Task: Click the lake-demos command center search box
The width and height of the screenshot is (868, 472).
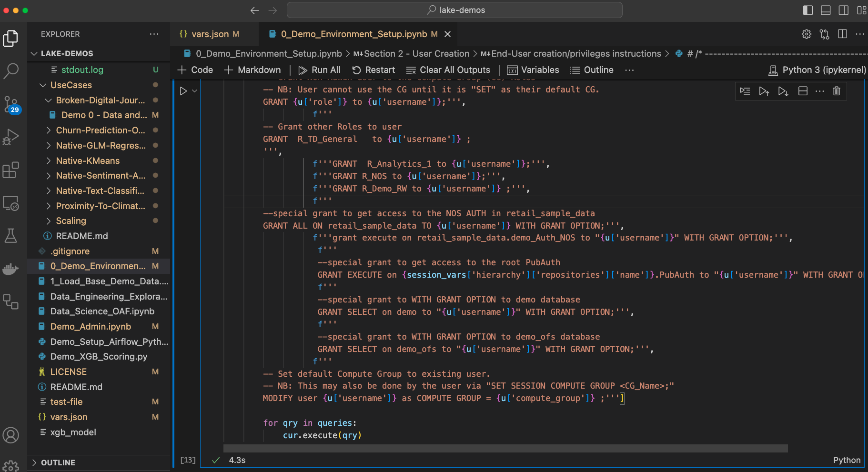Action: coord(454,10)
